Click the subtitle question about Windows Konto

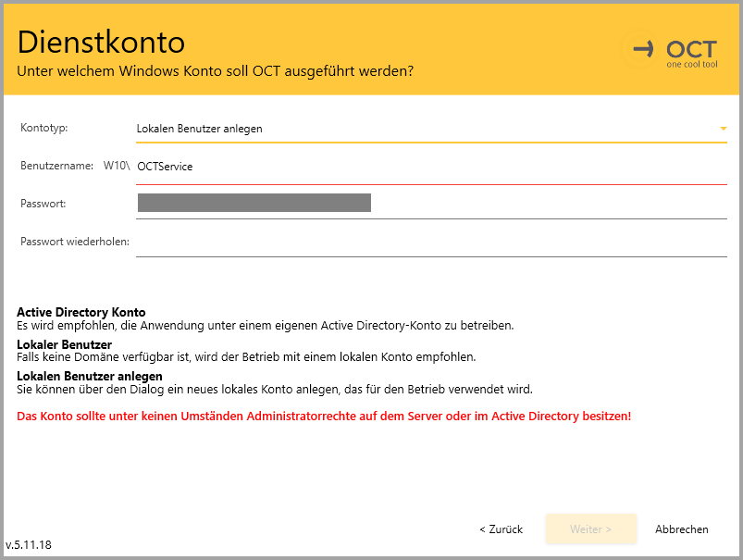pyautogui.click(x=215, y=70)
